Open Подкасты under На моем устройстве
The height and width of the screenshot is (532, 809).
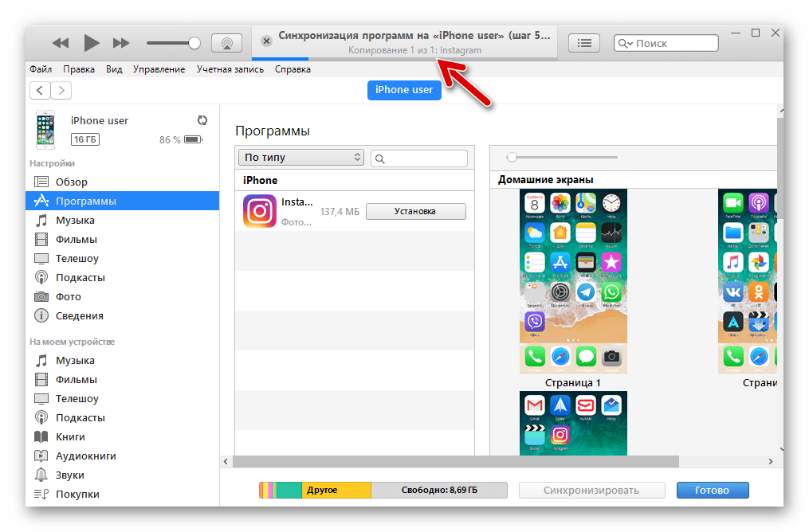122,417
